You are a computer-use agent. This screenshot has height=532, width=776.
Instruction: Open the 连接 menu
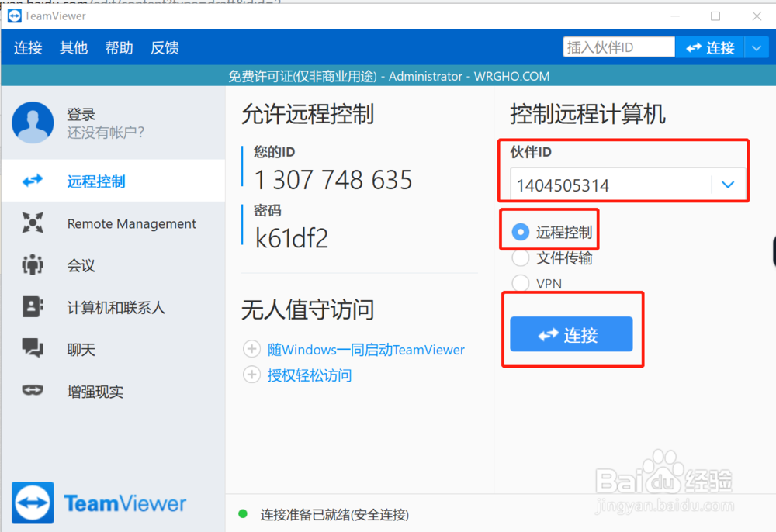click(28, 48)
